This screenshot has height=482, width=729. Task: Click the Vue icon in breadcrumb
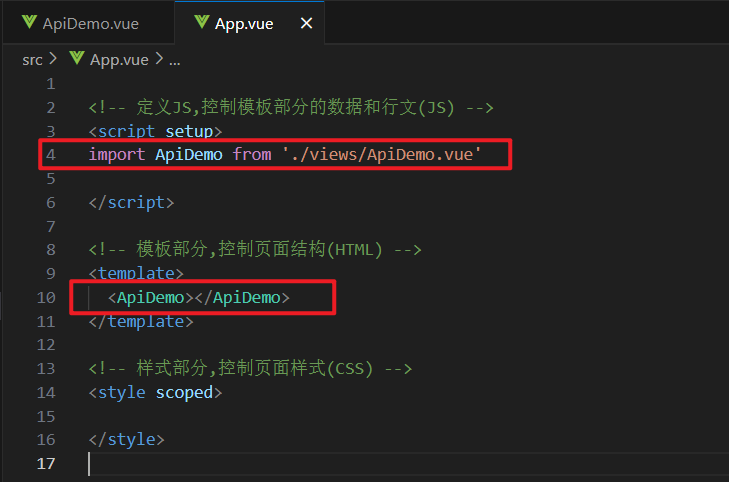pos(77,59)
